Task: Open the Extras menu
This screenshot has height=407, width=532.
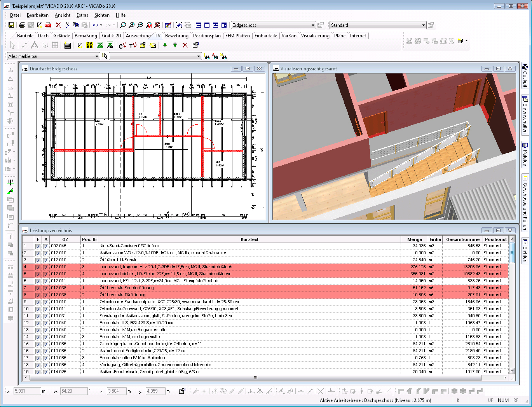Action: 82,15
